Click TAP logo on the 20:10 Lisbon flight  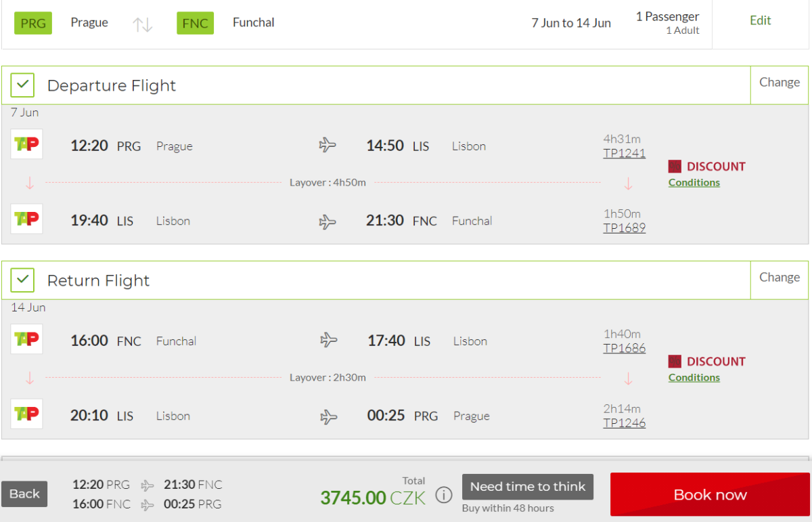26,414
